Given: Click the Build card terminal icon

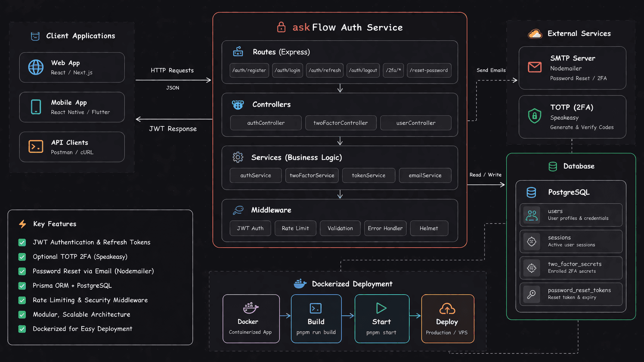Looking at the screenshot, I should pyautogui.click(x=316, y=308).
